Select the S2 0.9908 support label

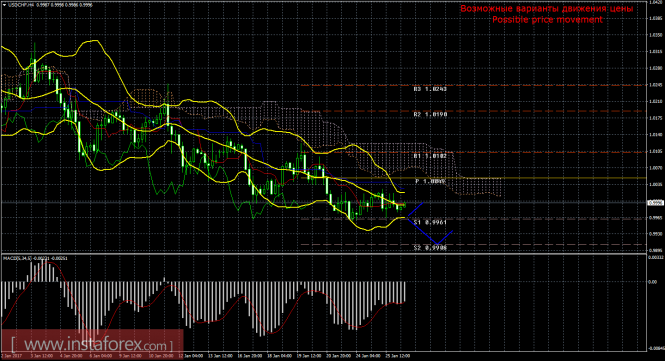pos(430,248)
